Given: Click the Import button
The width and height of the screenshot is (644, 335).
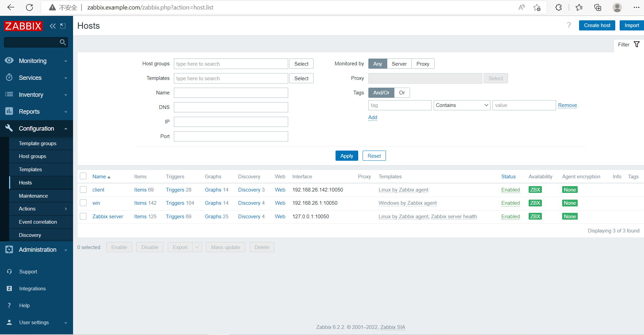Looking at the screenshot, I should (631, 25).
